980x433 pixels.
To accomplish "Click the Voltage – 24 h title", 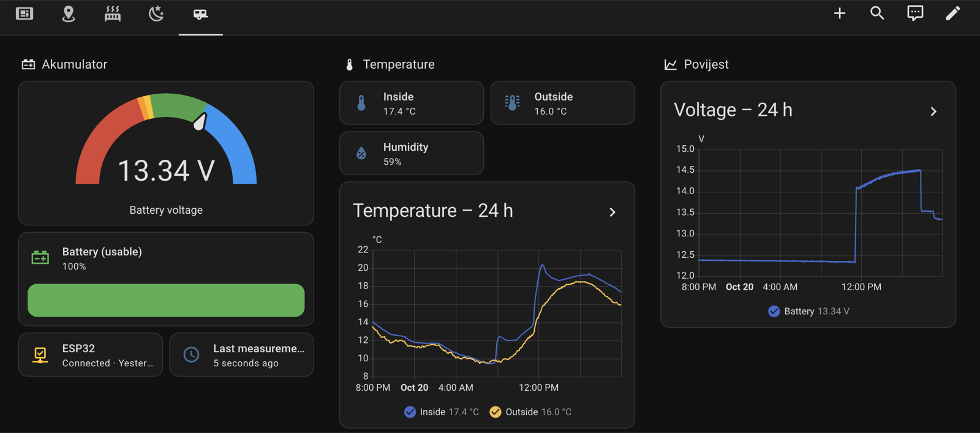I will tap(733, 110).
